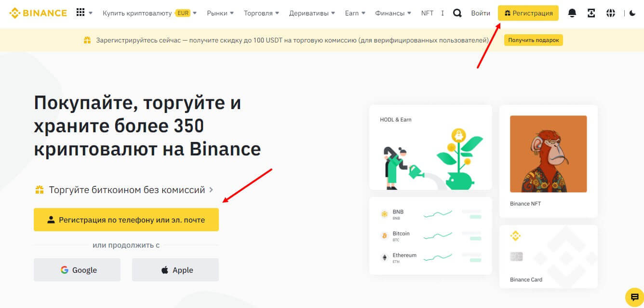The image size is (644, 308).
Task: Continue with Google sign-in button
Action: coord(77,270)
